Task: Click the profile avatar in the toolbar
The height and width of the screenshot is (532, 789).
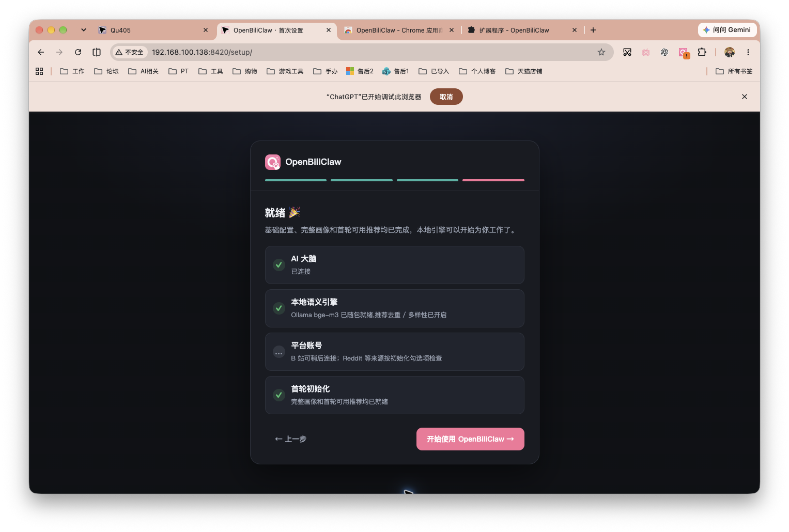Action: (x=730, y=52)
